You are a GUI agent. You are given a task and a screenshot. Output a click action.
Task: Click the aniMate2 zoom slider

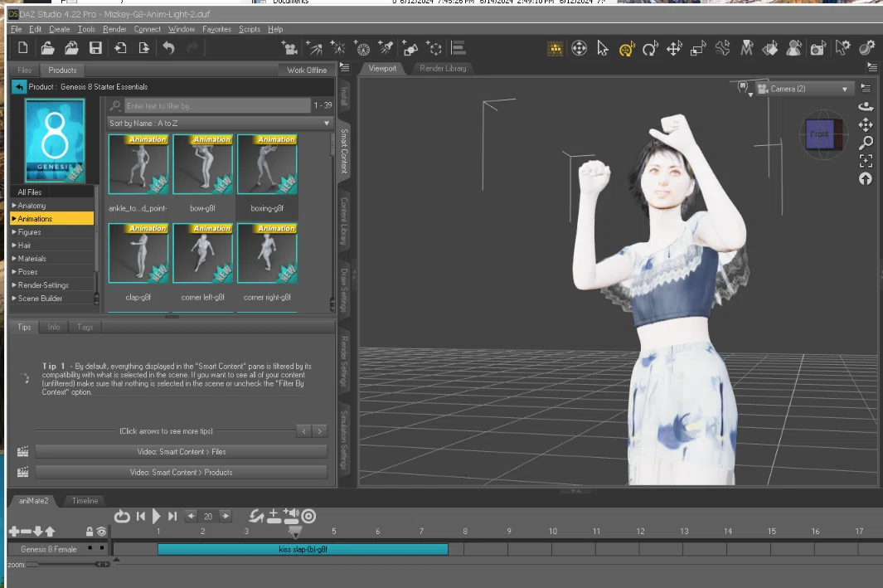(x=68, y=564)
